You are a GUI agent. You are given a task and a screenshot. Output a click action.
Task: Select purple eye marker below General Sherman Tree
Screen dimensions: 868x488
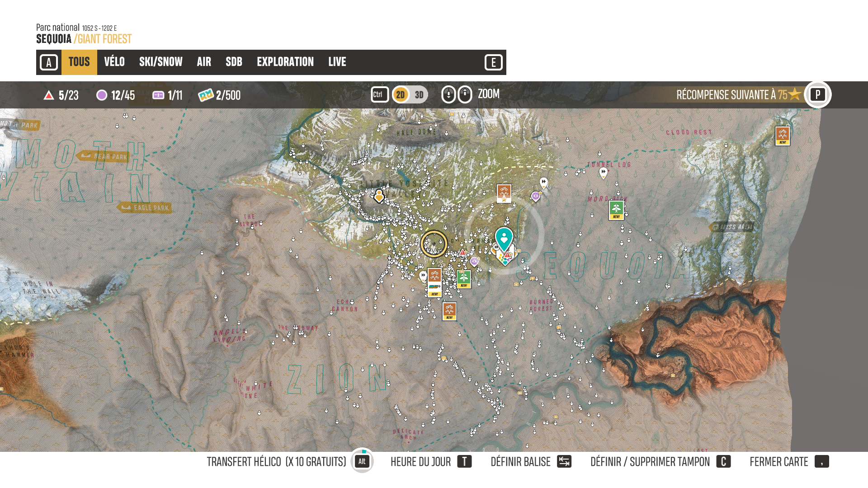coord(474,261)
